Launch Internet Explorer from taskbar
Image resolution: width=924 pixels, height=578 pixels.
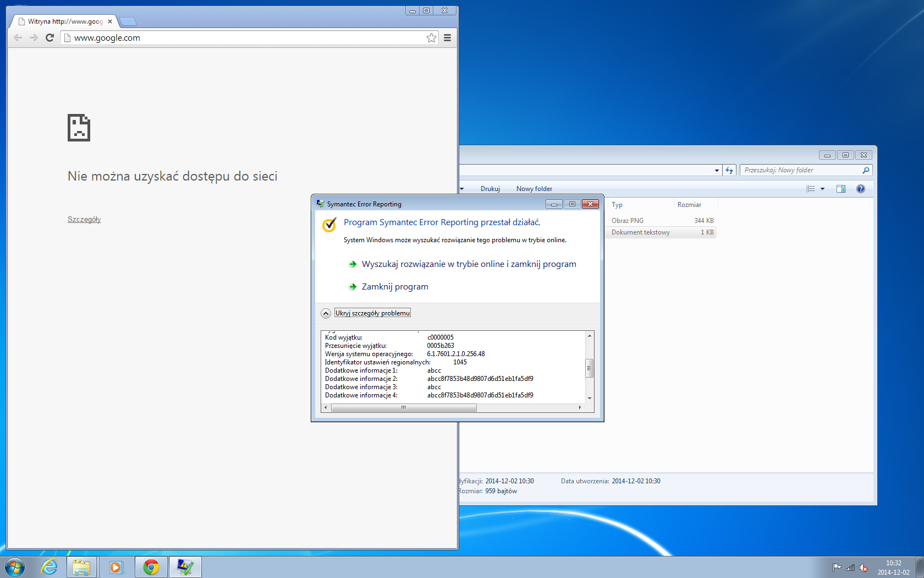[x=49, y=567]
